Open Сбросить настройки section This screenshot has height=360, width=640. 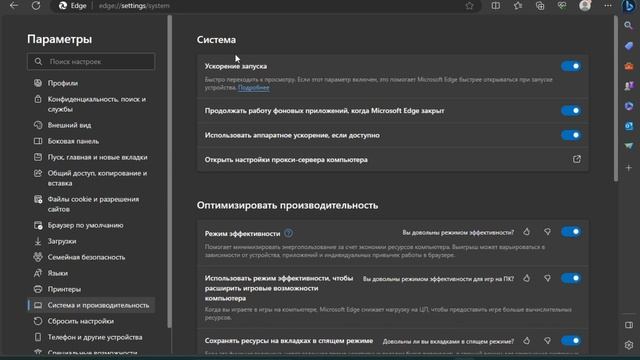click(x=91, y=321)
